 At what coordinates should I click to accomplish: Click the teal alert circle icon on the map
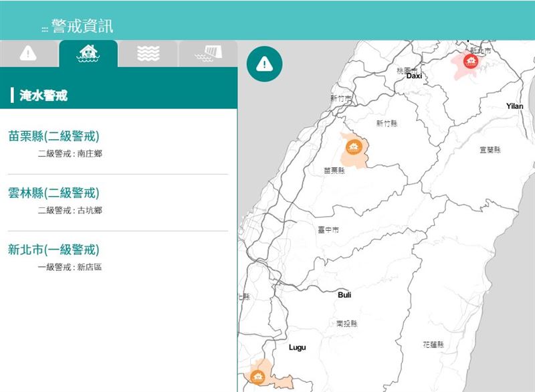pos(265,62)
